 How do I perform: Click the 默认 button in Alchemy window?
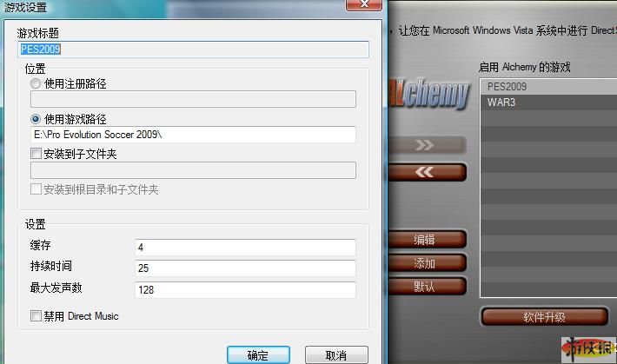click(427, 286)
